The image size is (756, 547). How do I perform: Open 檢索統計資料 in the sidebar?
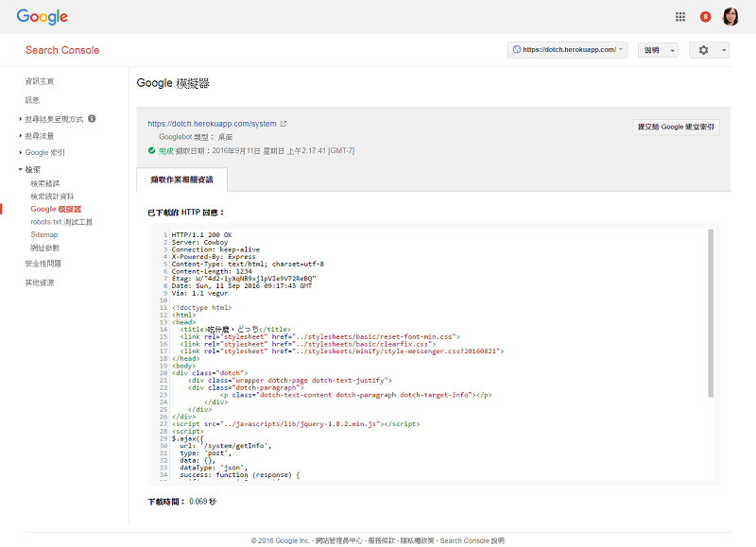click(53, 197)
